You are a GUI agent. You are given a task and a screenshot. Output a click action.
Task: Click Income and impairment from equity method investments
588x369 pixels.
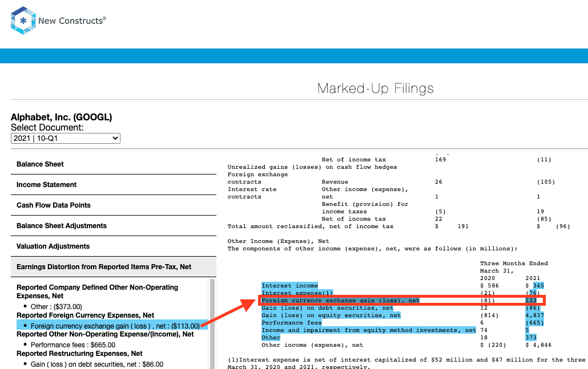click(369, 330)
